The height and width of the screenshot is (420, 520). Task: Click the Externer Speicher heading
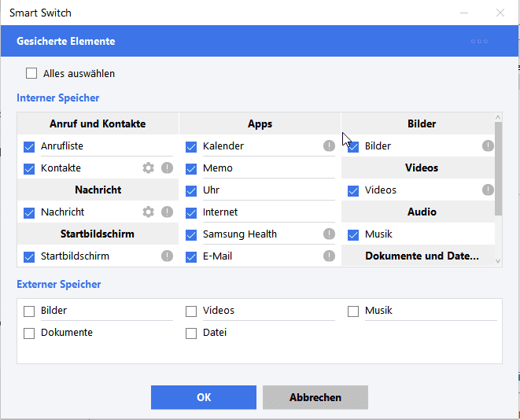pos(59,284)
